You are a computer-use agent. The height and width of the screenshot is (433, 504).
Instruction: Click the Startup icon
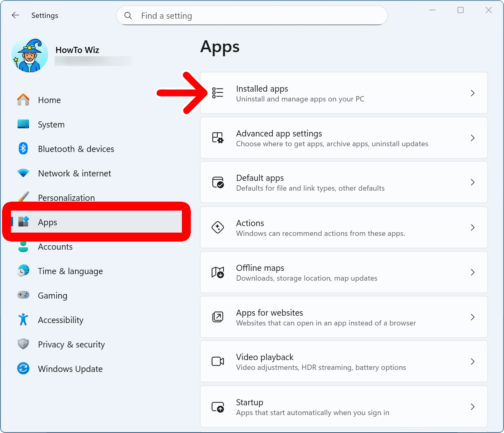click(218, 407)
